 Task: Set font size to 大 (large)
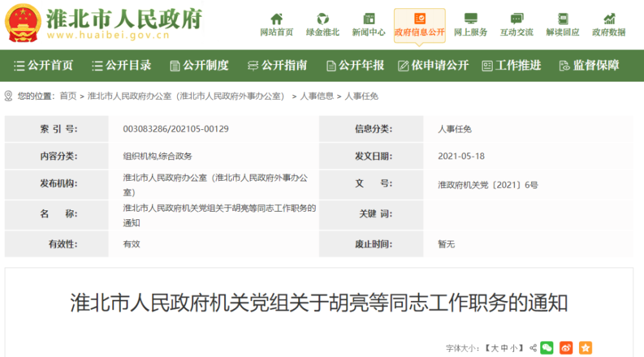pyautogui.click(x=496, y=348)
